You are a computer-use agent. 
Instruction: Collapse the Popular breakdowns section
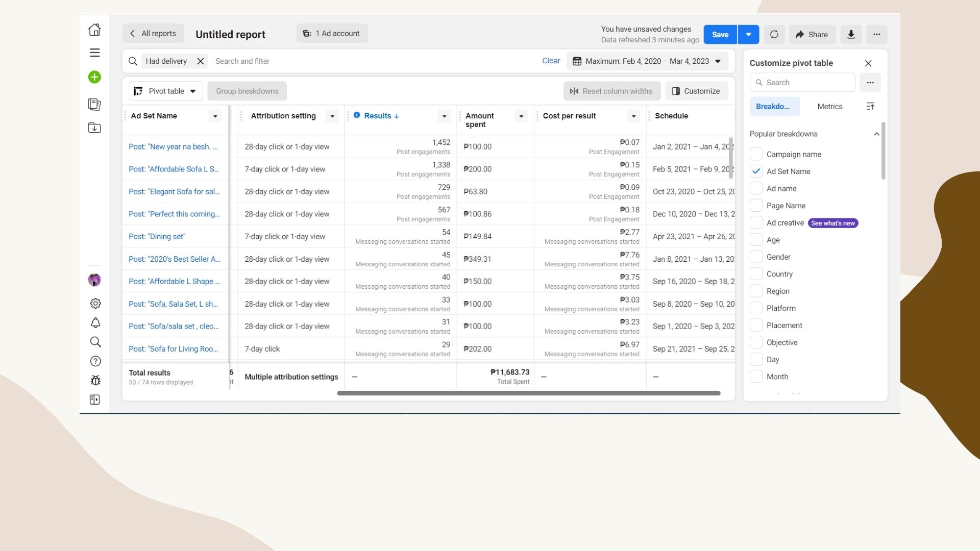(876, 134)
